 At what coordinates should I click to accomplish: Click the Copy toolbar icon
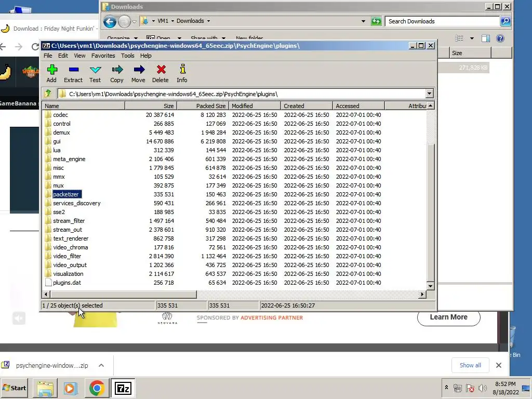tap(117, 70)
